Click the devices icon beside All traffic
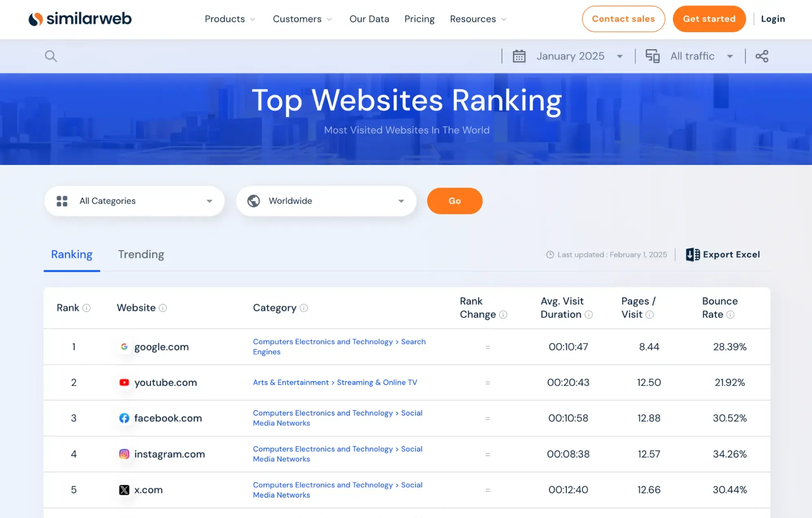812x518 pixels. [x=653, y=56]
